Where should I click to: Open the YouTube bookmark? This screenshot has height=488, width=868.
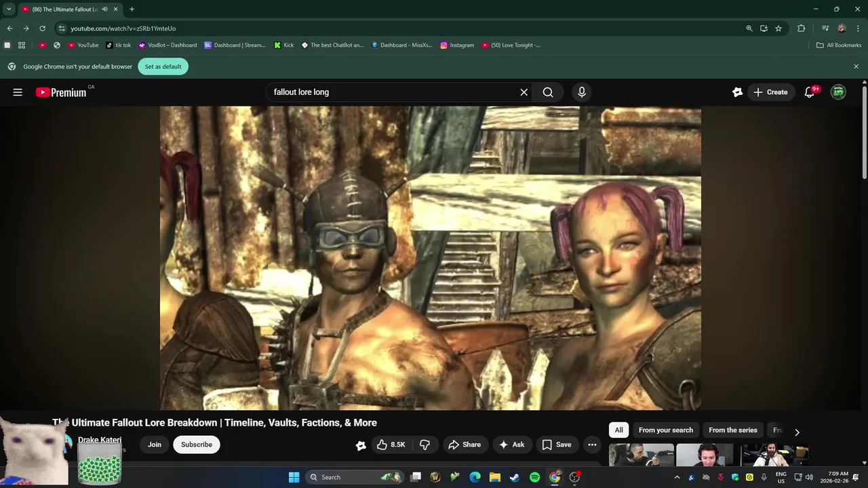tap(83, 45)
